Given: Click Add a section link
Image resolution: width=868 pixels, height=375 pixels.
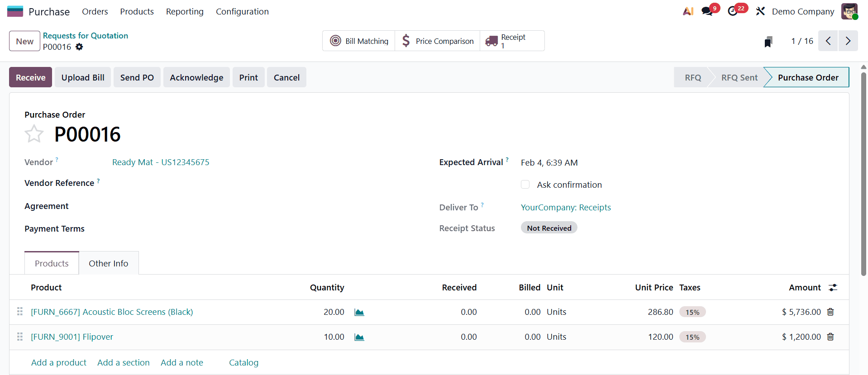Looking at the screenshot, I should click(x=124, y=362).
